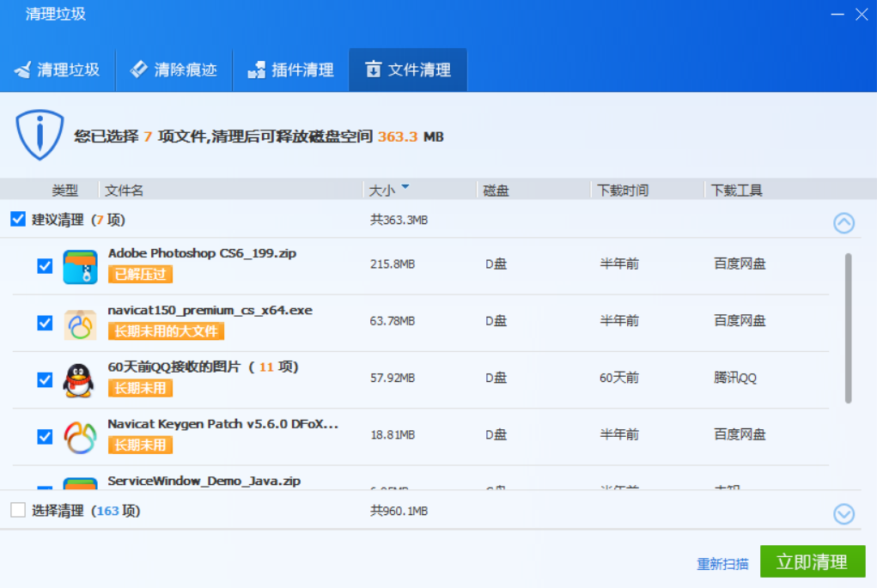Close the 清理垃圾 window
The image size is (877, 588).
(862, 14)
